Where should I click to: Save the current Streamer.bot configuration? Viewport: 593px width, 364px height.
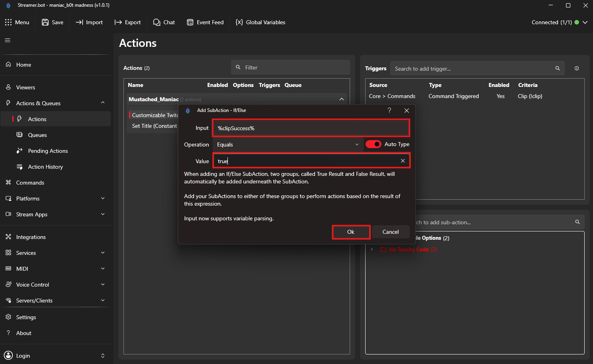pyautogui.click(x=52, y=22)
